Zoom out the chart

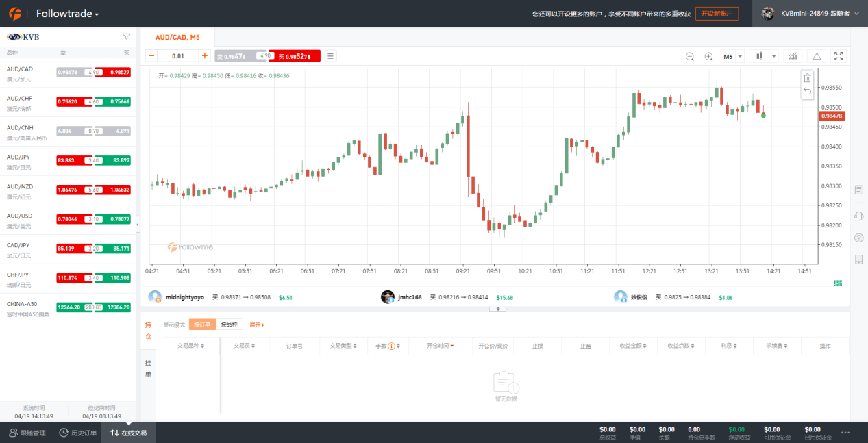(690, 56)
